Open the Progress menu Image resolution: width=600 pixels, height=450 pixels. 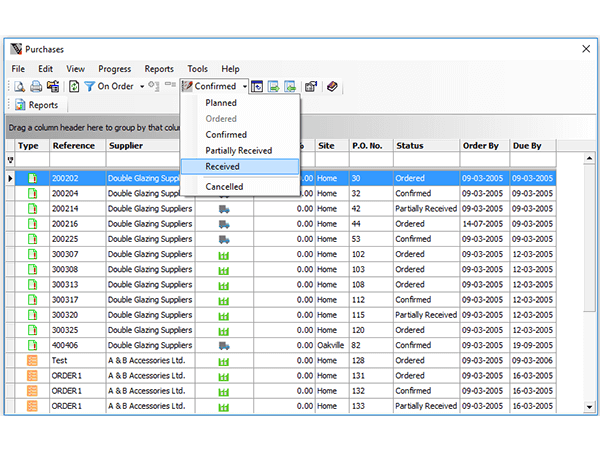pyautogui.click(x=114, y=69)
